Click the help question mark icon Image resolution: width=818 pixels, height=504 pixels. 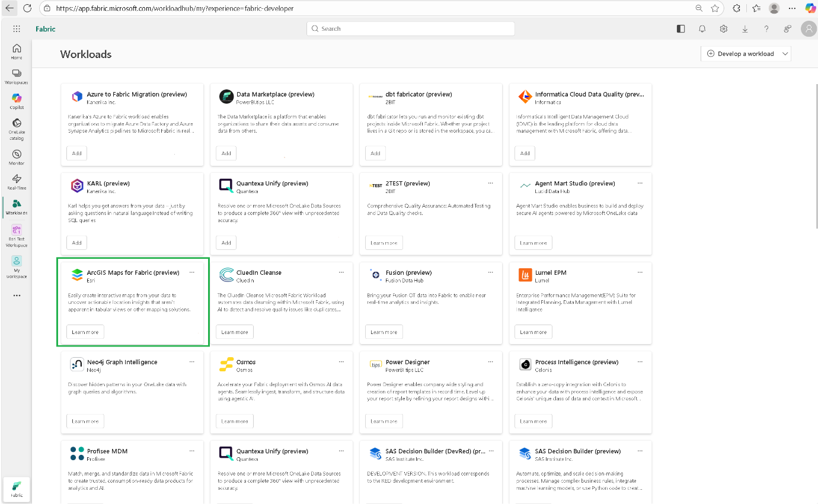[766, 28]
